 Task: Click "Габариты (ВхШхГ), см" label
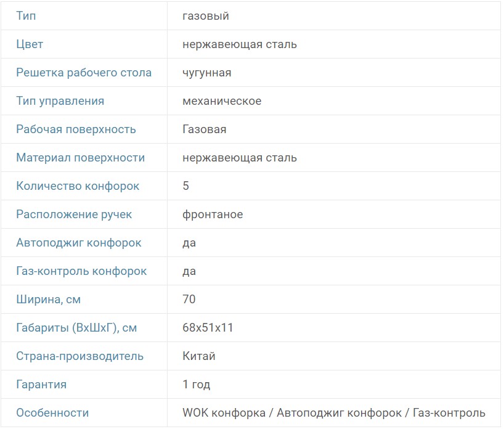click(x=76, y=328)
